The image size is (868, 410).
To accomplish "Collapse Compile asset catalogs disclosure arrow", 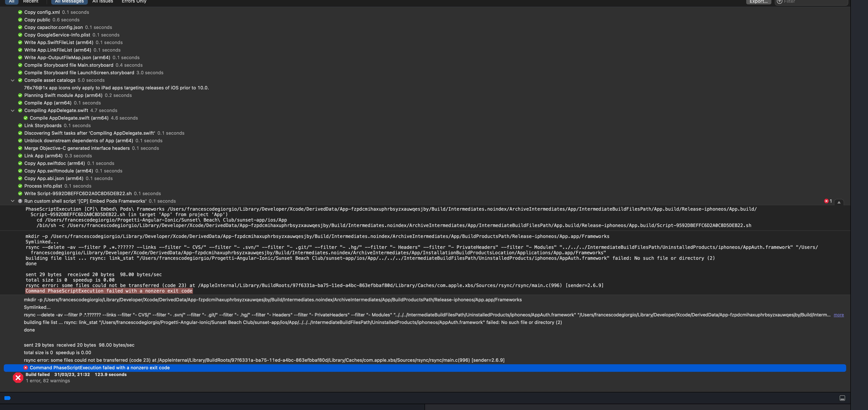I will pos(13,80).
